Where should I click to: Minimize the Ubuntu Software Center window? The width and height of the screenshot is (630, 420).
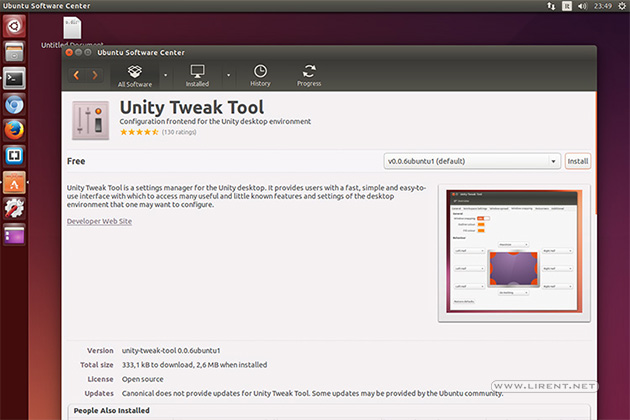click(x=78, y=53)
